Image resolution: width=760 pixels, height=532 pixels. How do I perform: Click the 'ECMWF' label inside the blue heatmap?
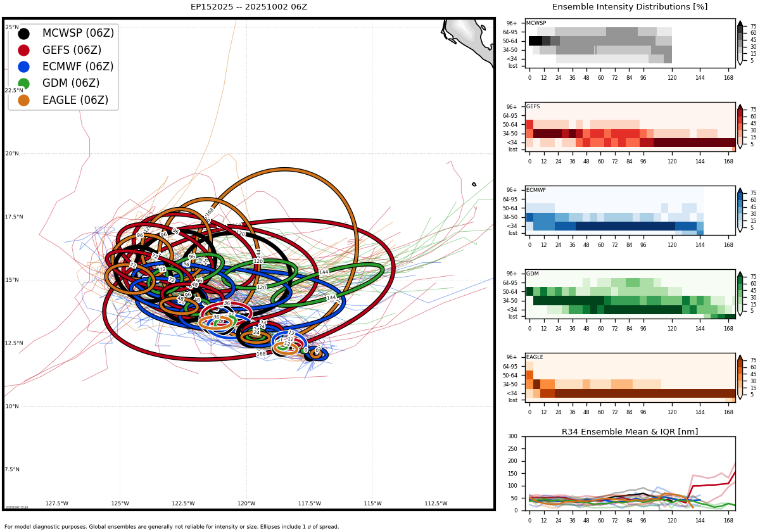[x=535, y=190]
